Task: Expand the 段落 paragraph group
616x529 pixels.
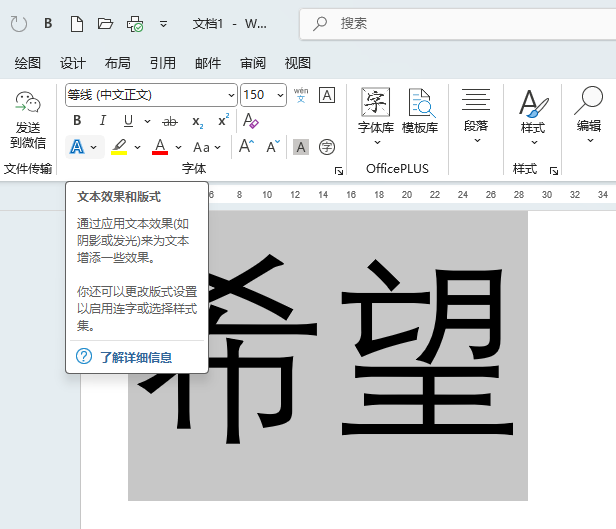Action: [476, 115]
